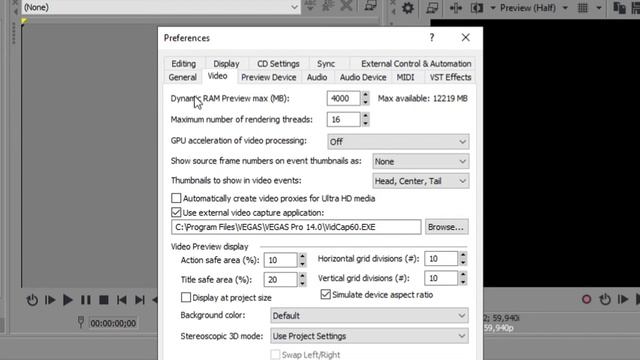Open the Split Screen View dropdown arrow
The width and height of the screenshot is (640, 360).
[493, 8]
